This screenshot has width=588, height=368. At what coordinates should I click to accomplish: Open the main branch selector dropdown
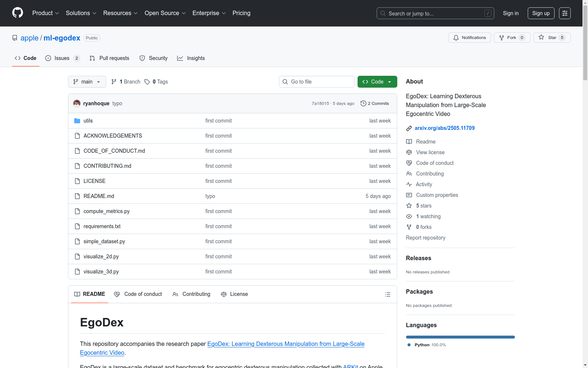coord(87,82)
